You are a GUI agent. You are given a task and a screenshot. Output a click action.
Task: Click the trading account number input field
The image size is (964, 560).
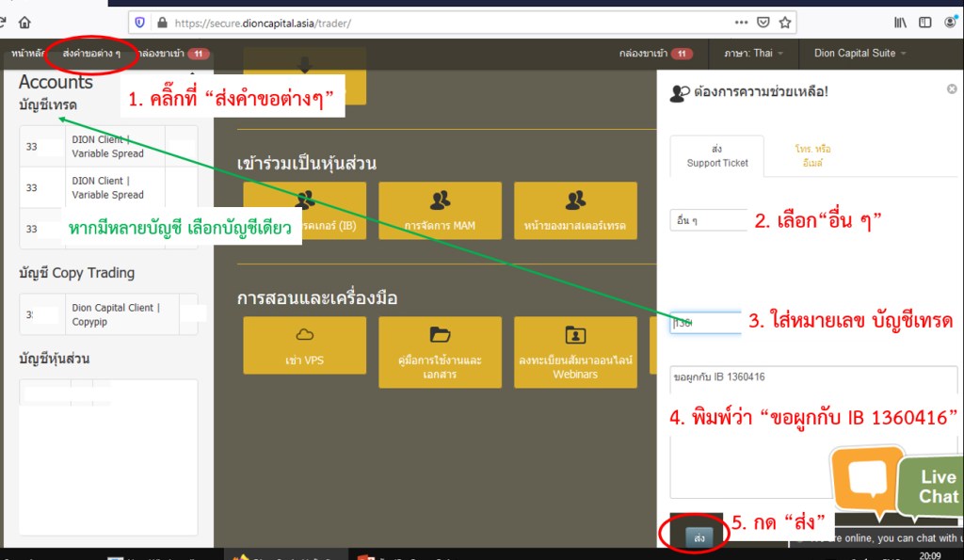pyautogui.click(x=706, y=323)
